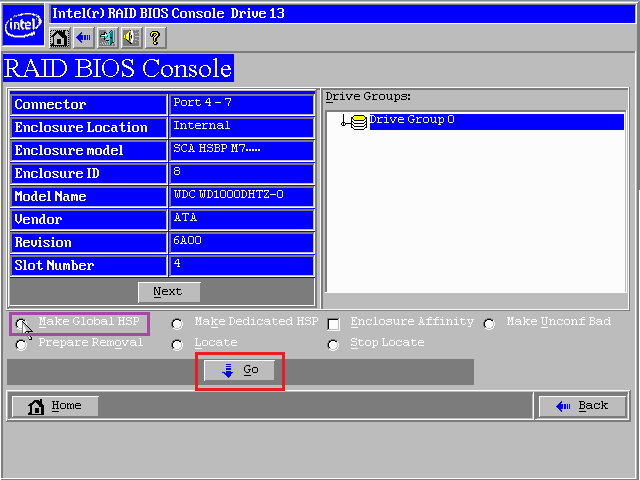
Task: Click the Next button under properties table
Action: tap(169, 292)
